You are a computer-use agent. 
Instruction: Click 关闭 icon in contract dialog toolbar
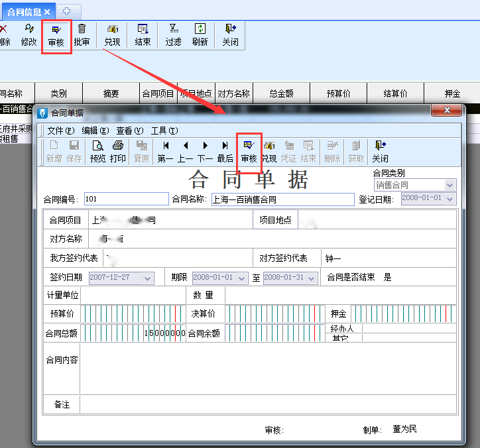pyautogui.click(x=380, y=151)
